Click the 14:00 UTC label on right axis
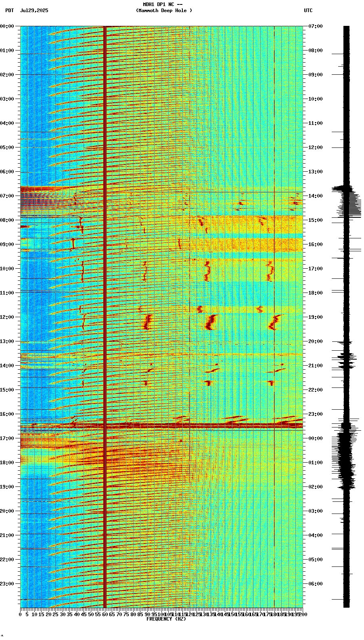This screenshot has height=640, width=364. point(316,196)
